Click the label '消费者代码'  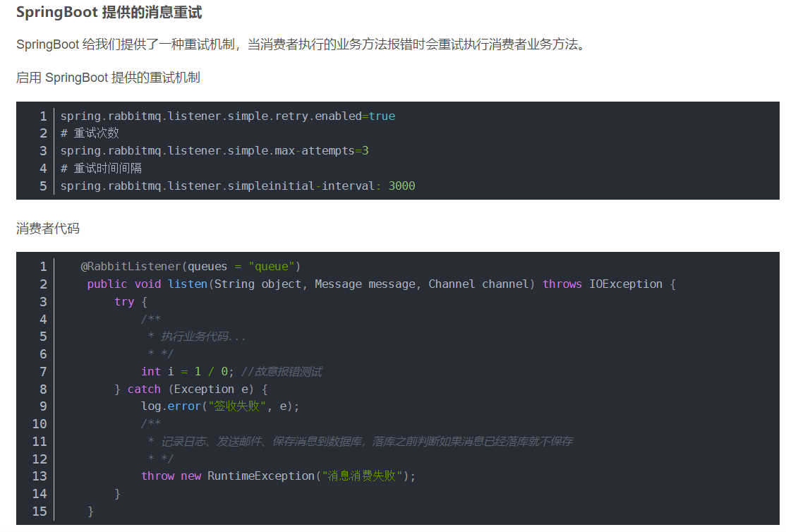pos(47,229)
